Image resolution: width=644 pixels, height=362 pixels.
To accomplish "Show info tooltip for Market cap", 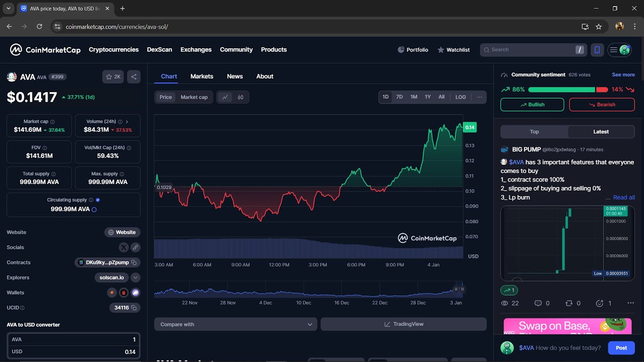I will [x=52, y=122].
